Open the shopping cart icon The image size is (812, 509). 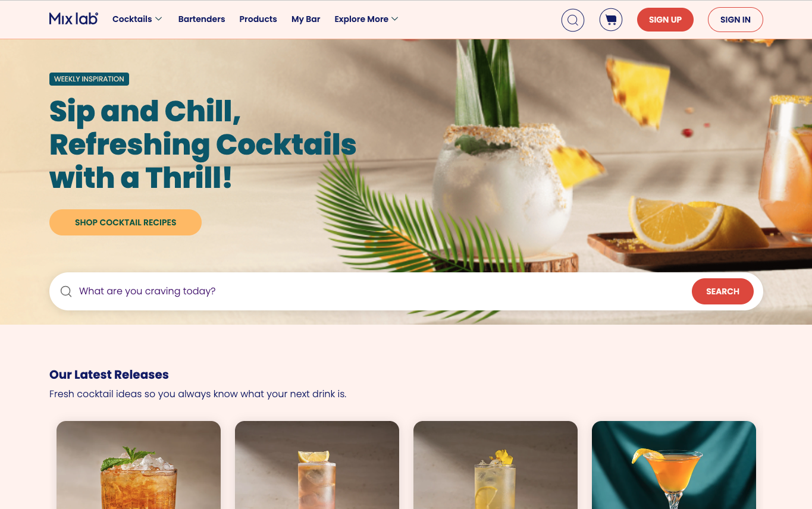click(611, 20)
